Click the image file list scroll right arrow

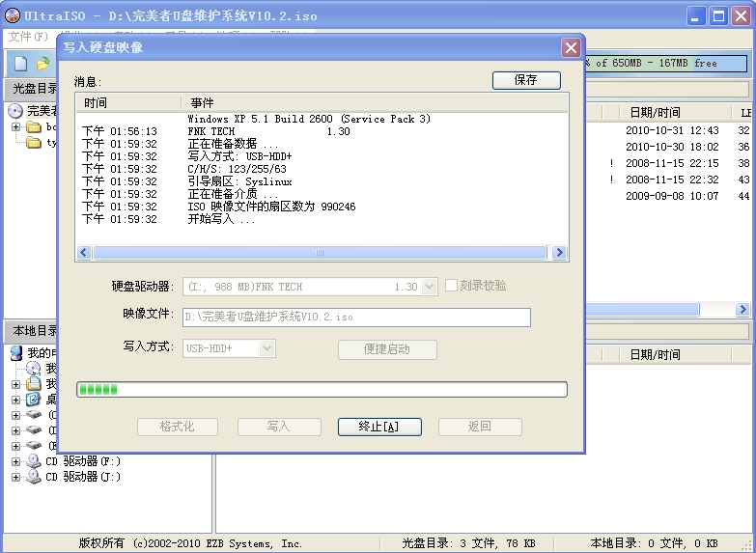[742, 309]
